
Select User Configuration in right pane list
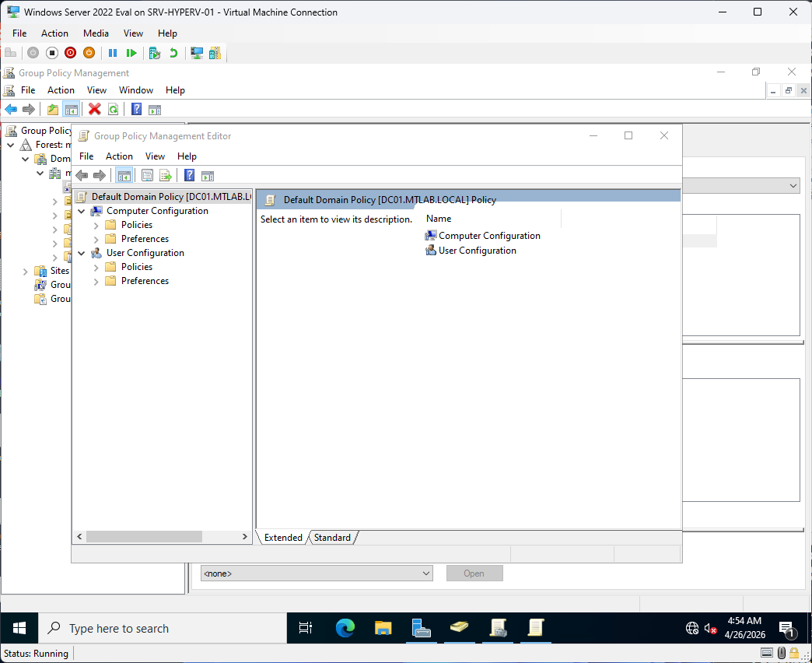471,251
